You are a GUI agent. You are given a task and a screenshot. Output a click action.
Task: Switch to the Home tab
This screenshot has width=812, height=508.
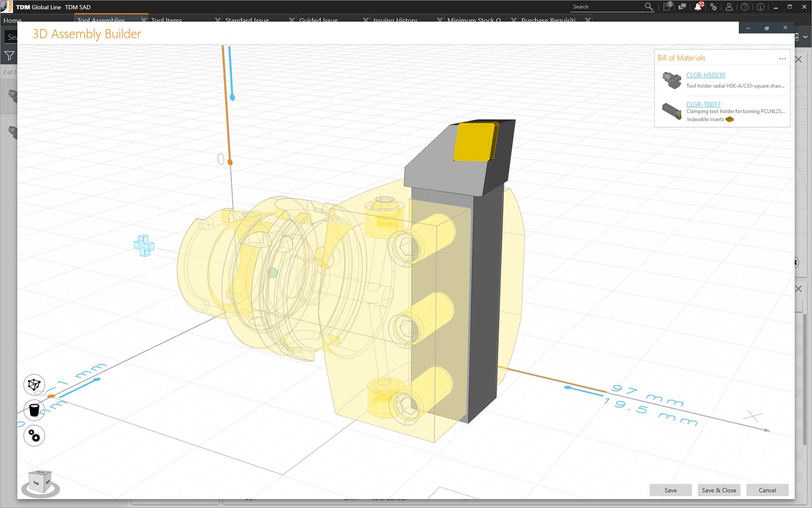point(13,20)
